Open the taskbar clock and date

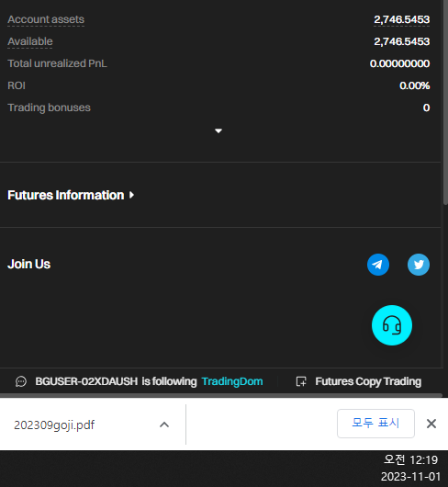click(410, 468)
